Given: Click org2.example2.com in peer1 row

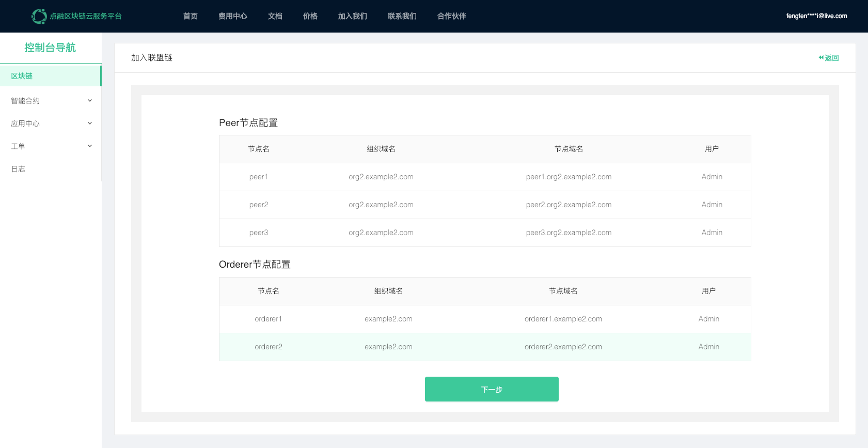Looking at the screenshot, I should 381,177.
